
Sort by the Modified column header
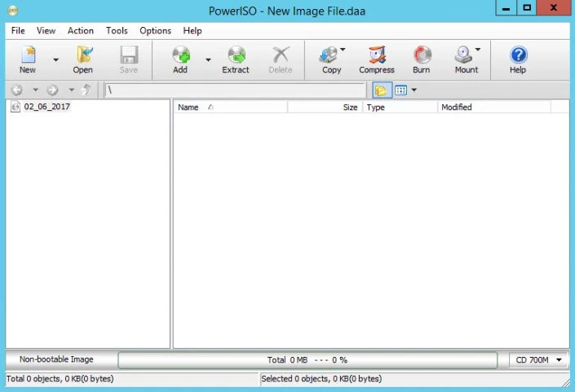494,108
